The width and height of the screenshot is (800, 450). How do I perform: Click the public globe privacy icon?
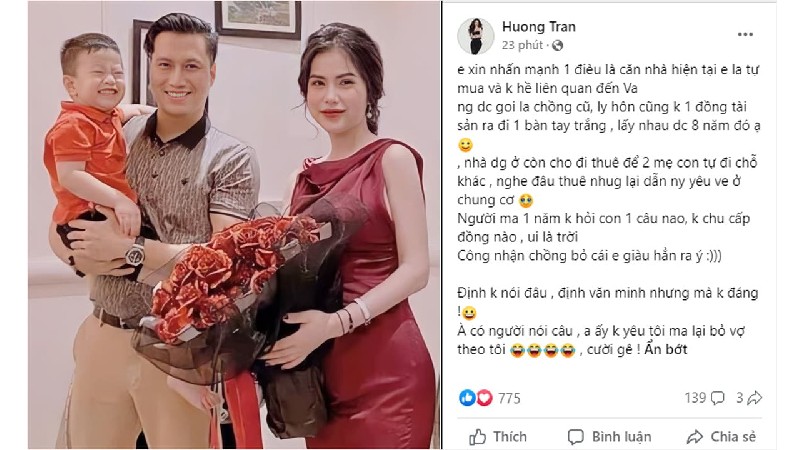[x=557, y=45]
